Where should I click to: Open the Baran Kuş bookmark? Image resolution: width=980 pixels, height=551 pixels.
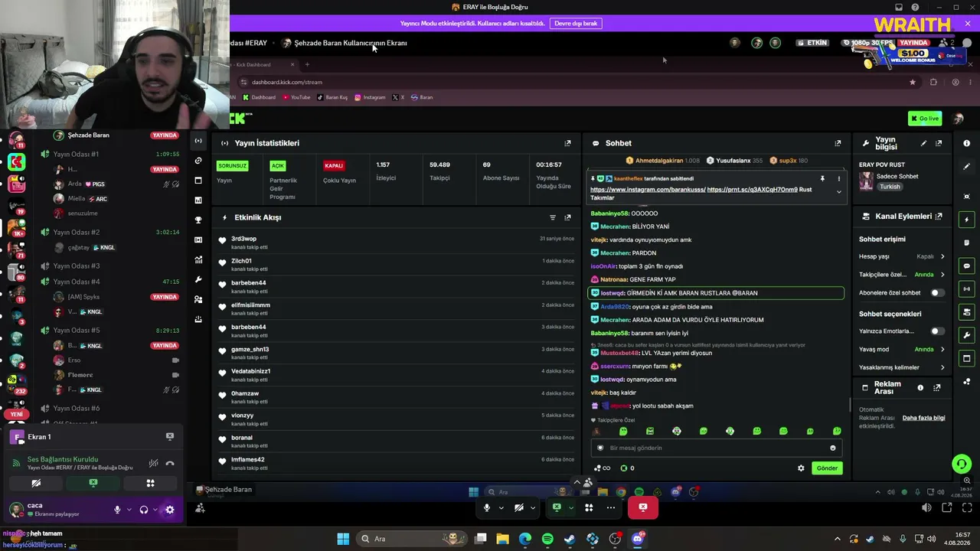click(332, 97)
